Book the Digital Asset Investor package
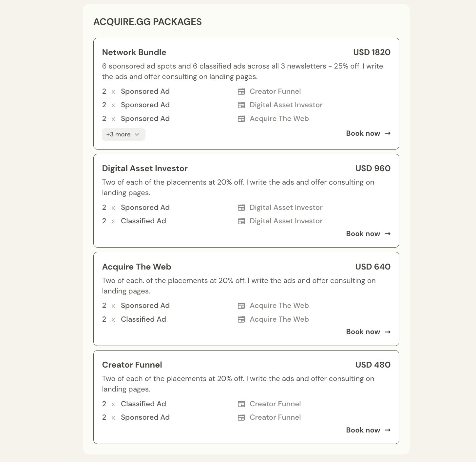 click(368, 234)
